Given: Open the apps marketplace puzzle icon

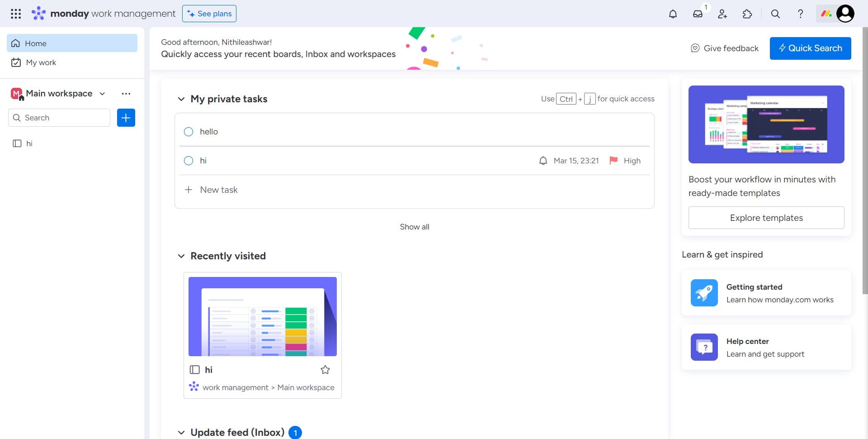Looking at the screenshot, I should (x=747, y=14).
